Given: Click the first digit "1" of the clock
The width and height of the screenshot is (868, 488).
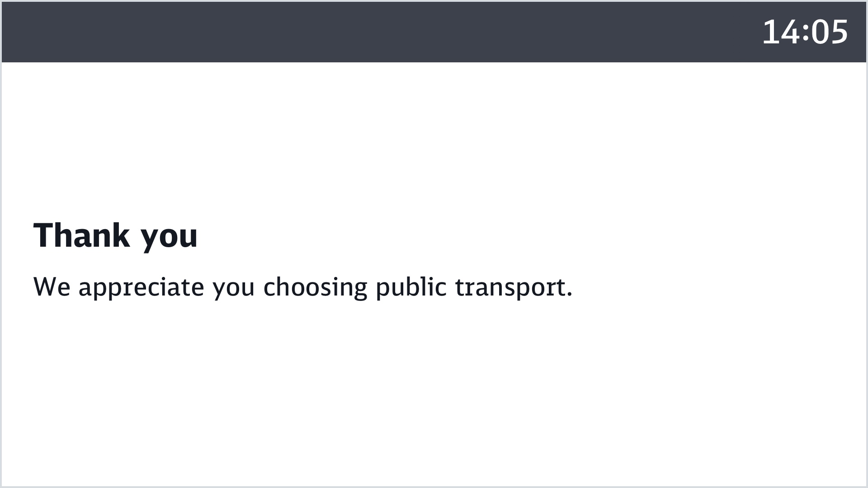Looking at the screenshot, I should pos(771,32).
